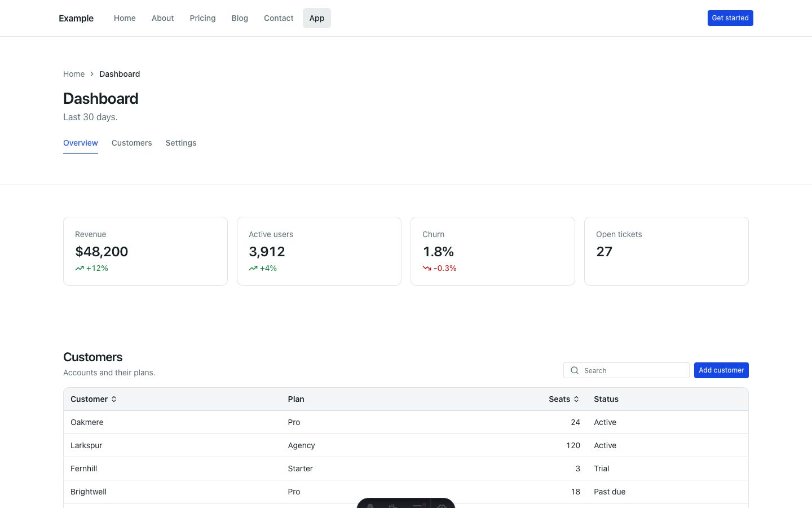
Task: Click the Plan column header
Action: pyautogui.click(x=296, y=399)
